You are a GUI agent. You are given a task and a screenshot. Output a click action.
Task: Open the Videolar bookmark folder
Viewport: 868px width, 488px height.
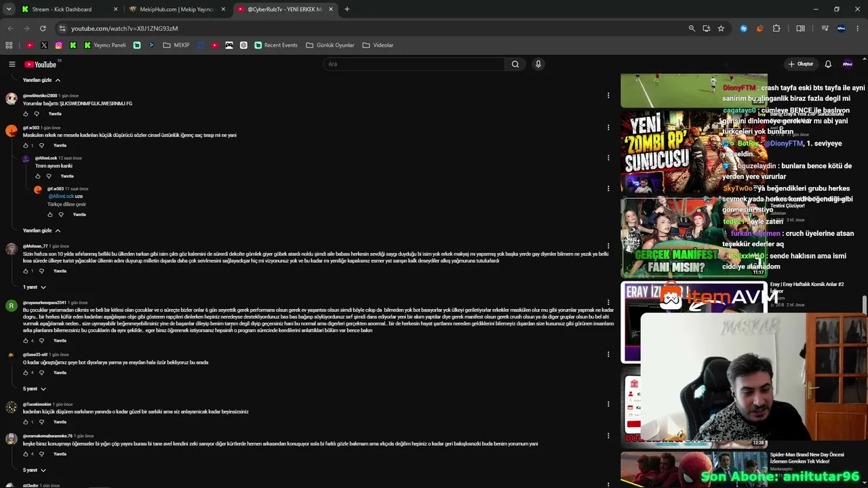378,45
